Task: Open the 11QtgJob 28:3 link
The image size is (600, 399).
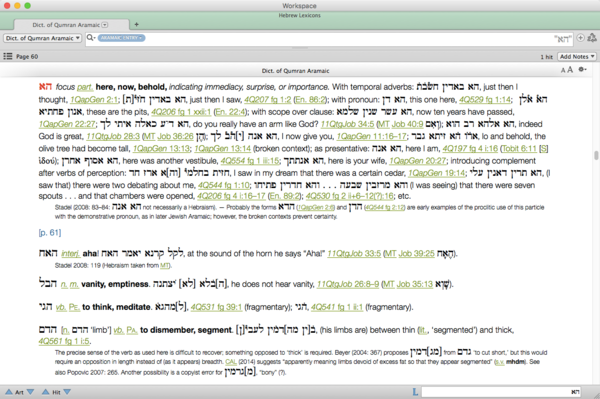Action: [113, 136]
